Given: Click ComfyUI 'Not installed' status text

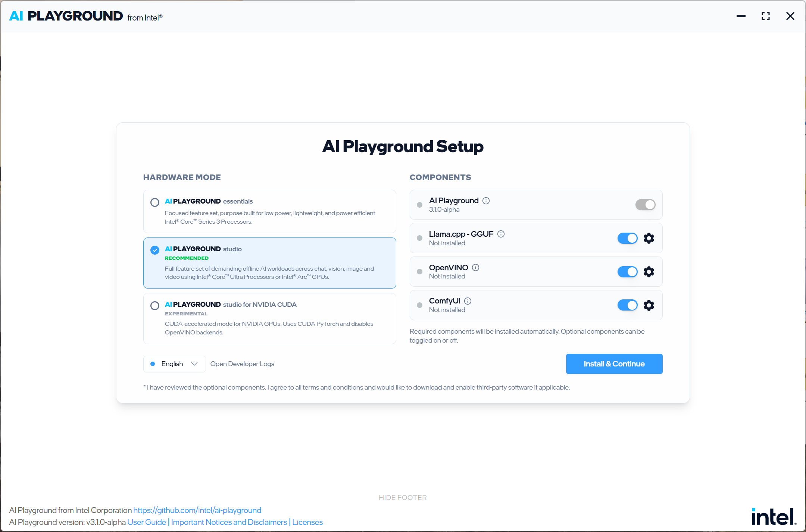Looking at the screenshot, I should pyautogui.click(x=447, y=310).
